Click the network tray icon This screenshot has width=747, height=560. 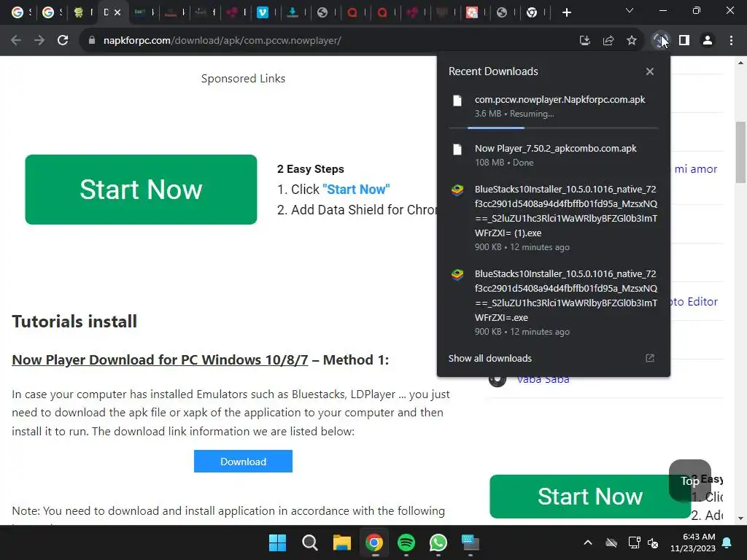634,542
